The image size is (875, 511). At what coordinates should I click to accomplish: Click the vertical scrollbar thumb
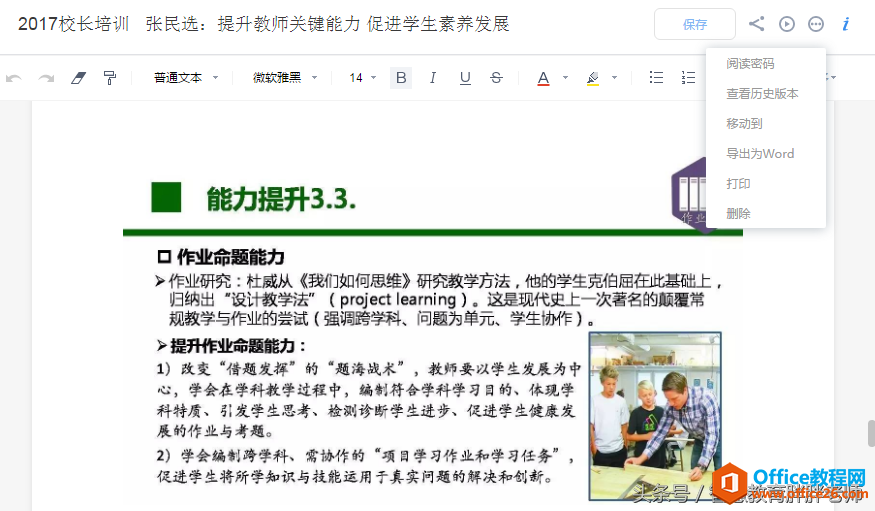tap(871, 433)
